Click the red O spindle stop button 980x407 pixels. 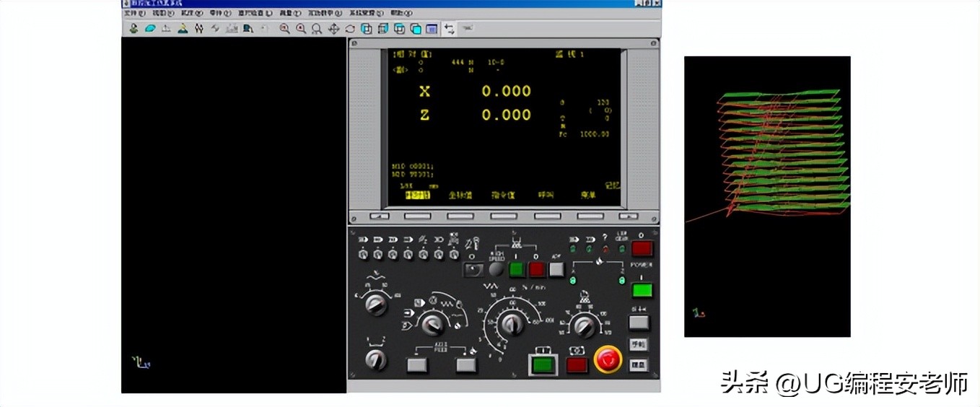pyautogui.click(x=536, y=270)
